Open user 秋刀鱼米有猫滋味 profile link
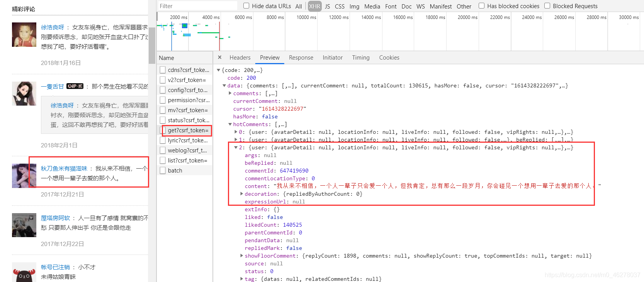Screen dimensions: 644x282 tap(64, 169)
